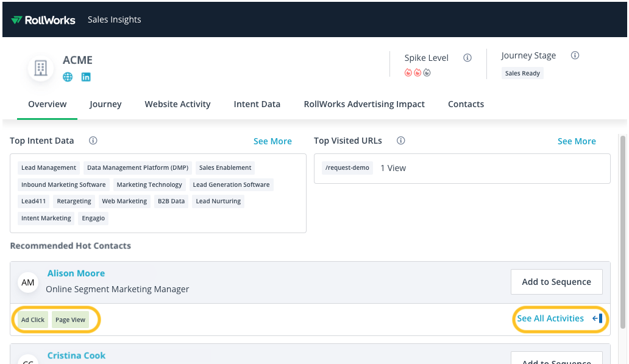Select the Engagio intent tag
This screenshot has height=364, width=629.
pos(93,219)
